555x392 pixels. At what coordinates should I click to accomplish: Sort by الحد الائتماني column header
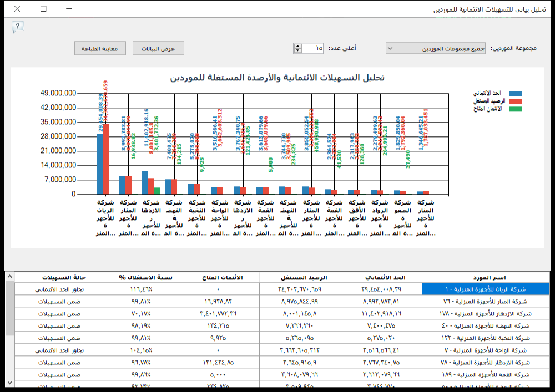382,277
